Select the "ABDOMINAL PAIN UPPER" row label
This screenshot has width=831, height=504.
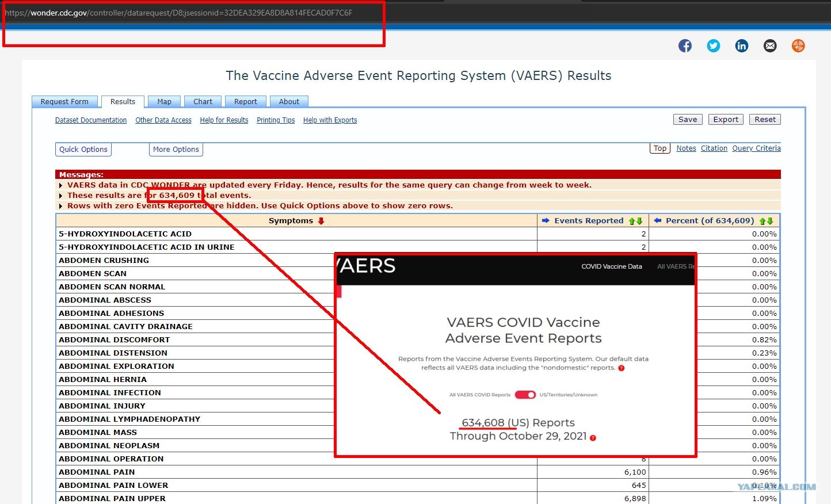coord(112,499)
